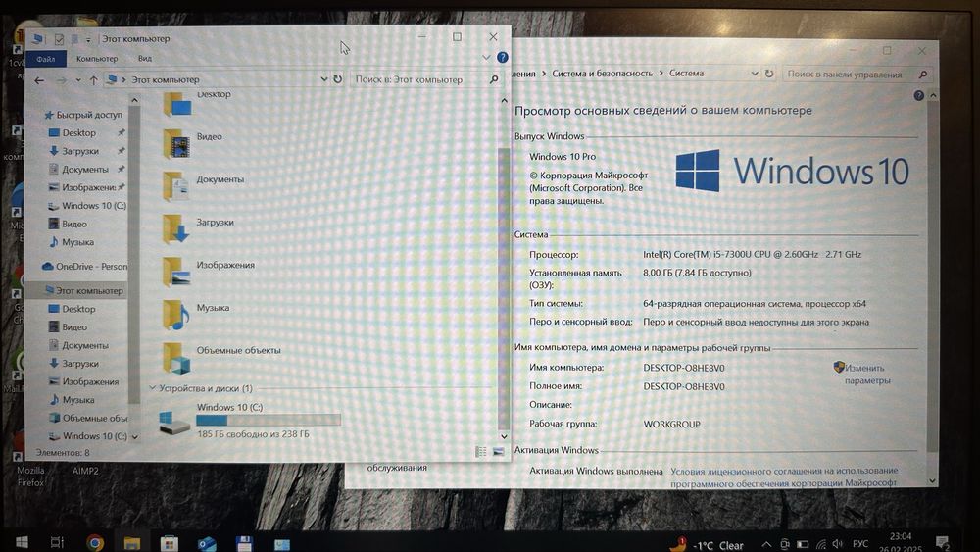Click the Properties checkmark icon in Explorer title bar
980x552 pixels.
(59, 39)
